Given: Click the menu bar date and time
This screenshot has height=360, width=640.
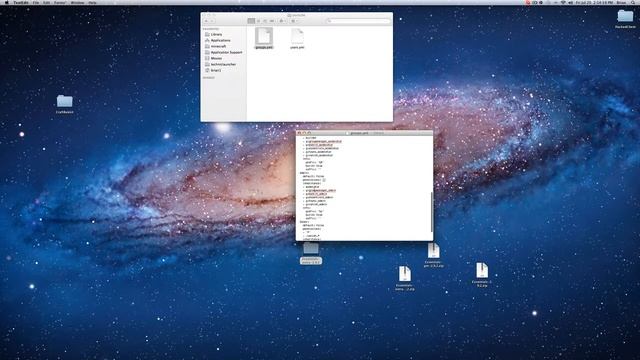Looking at the screenshot, I should 594,2.
